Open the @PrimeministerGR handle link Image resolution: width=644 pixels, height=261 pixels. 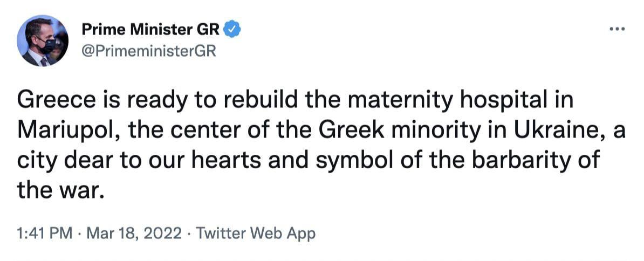[148, 52]
